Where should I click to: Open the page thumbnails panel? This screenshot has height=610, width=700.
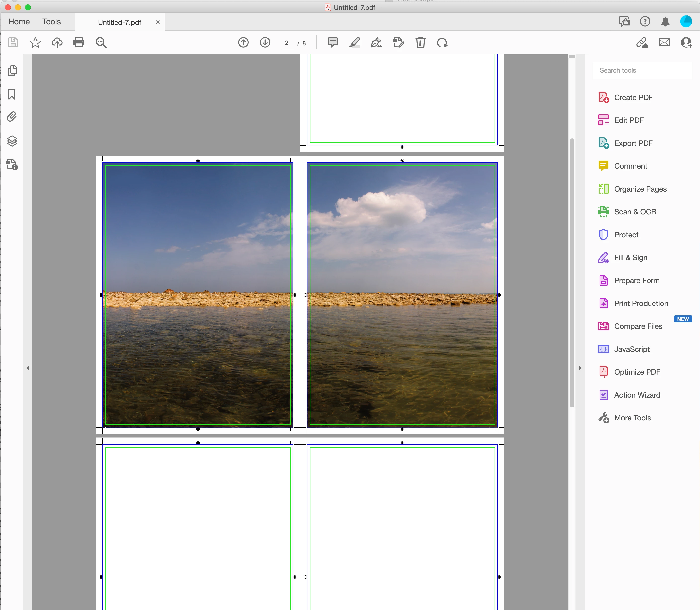pos(12,70)
